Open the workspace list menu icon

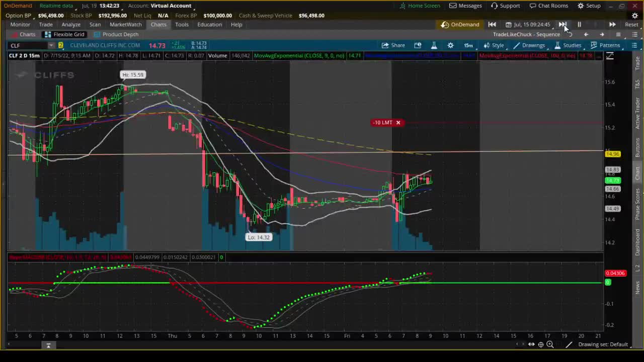point(634,34)
